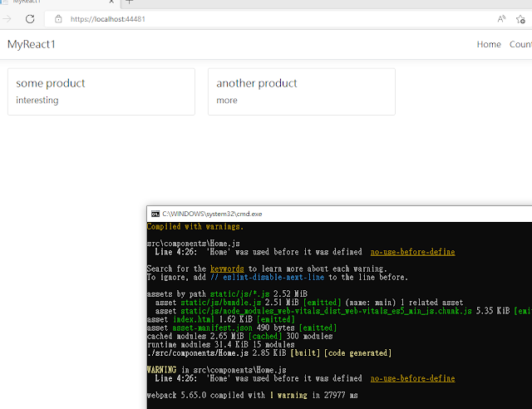This screenshot has width=532, height=409.
Task: Click index.html asset name in cmd
Action: pyautogui.click(x=194, y=319)
